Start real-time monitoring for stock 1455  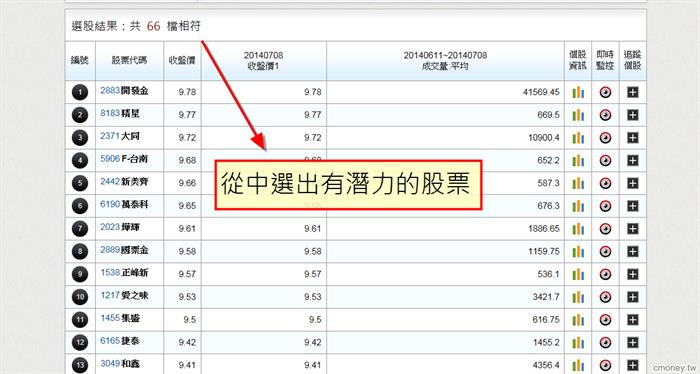point(605,320)
